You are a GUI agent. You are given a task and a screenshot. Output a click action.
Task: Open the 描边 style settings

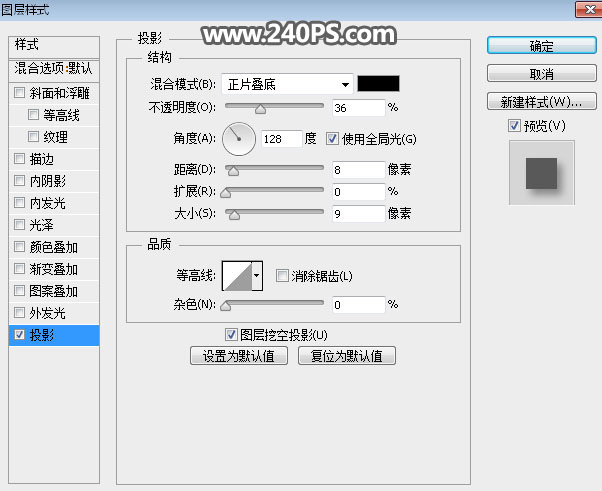click(41, 159)
